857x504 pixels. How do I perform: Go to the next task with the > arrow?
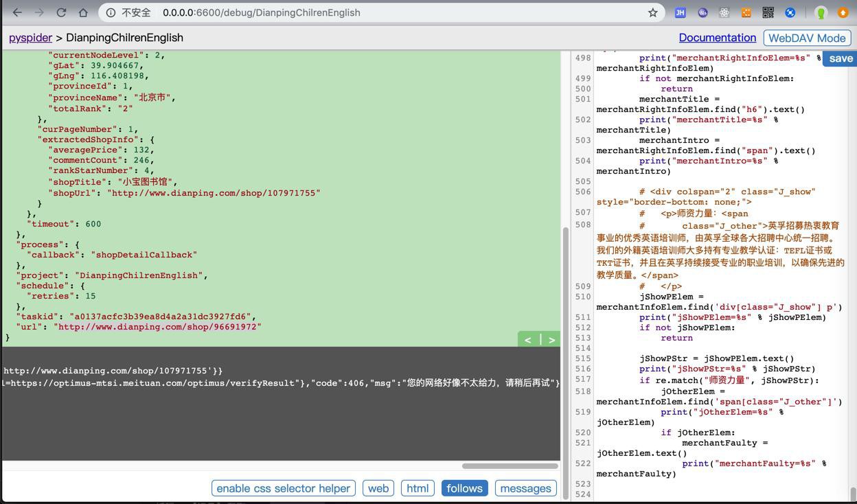point(551,339)
